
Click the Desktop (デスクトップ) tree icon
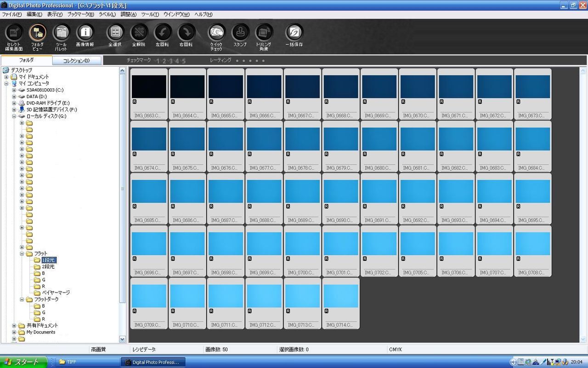point(6,70)
